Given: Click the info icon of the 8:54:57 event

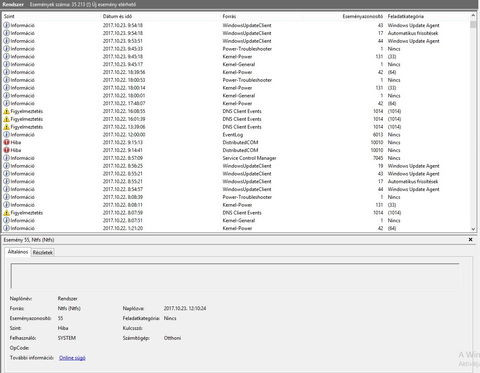Looking at the screenshot, I should (6, 189).
